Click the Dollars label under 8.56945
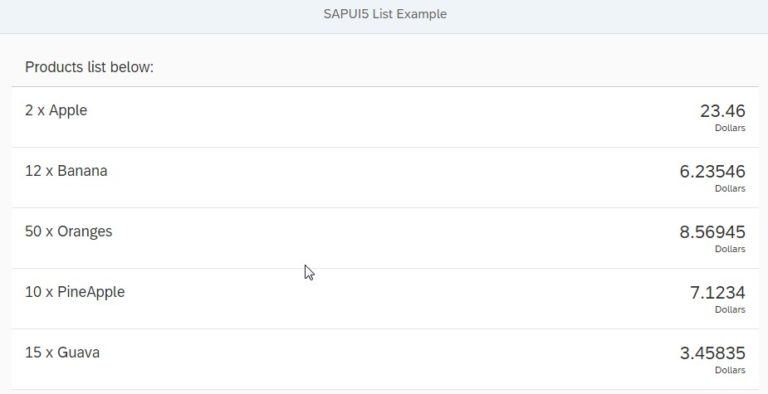The height and width of the screenshot is (394, 768). click(x=730, y=249)
